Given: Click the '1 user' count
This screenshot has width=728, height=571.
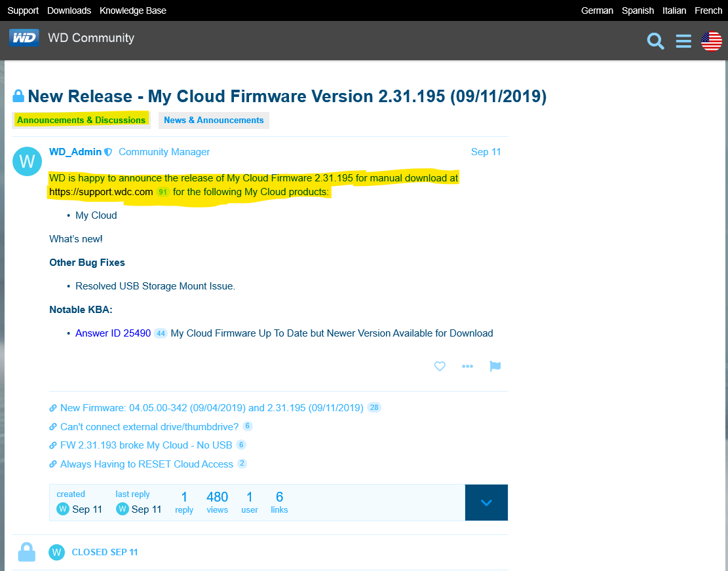Looking at the screenshot, I should pos(249,503).
